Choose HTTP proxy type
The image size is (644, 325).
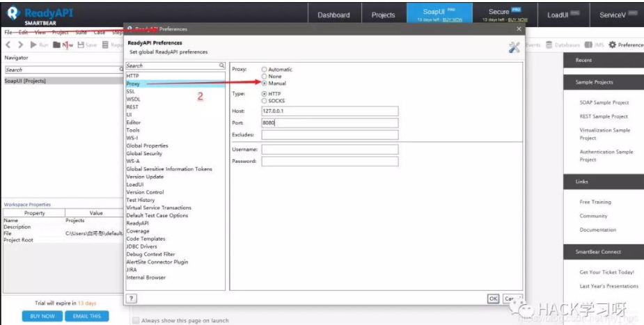(264, 94)
